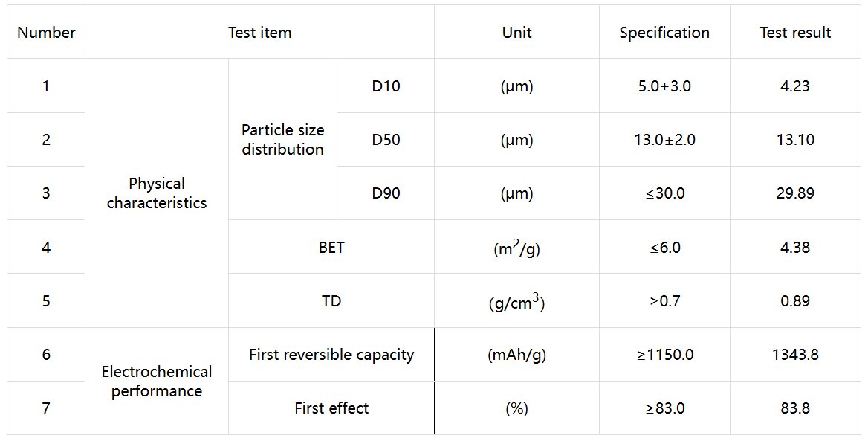868x444 pixels.
Task: Click the "Test result" header cell
Action: click(x=795, y=33)
